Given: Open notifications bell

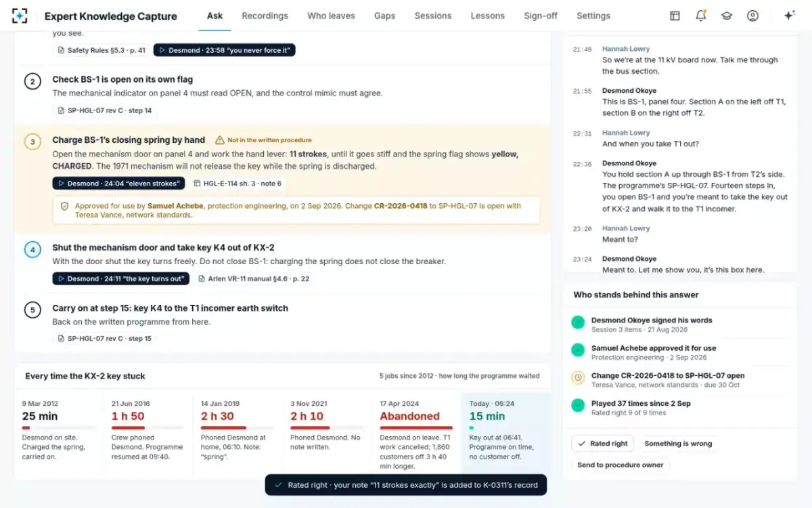Looking at the screenshot, I should coord(700,16).
